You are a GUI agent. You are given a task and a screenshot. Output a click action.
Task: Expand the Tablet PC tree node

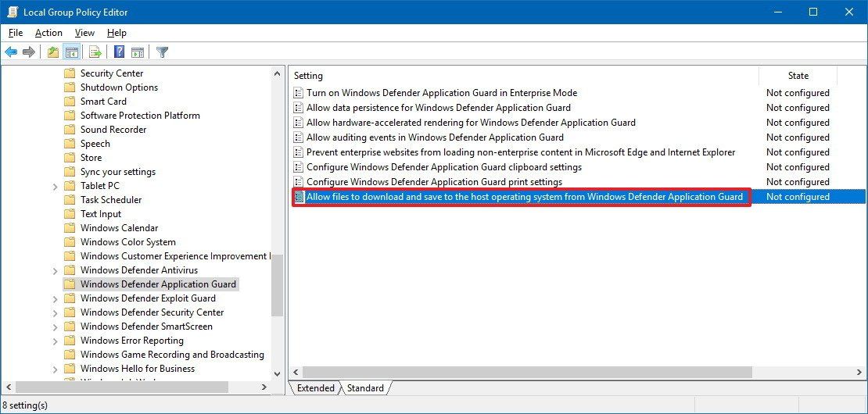click(x=55, y=187)
